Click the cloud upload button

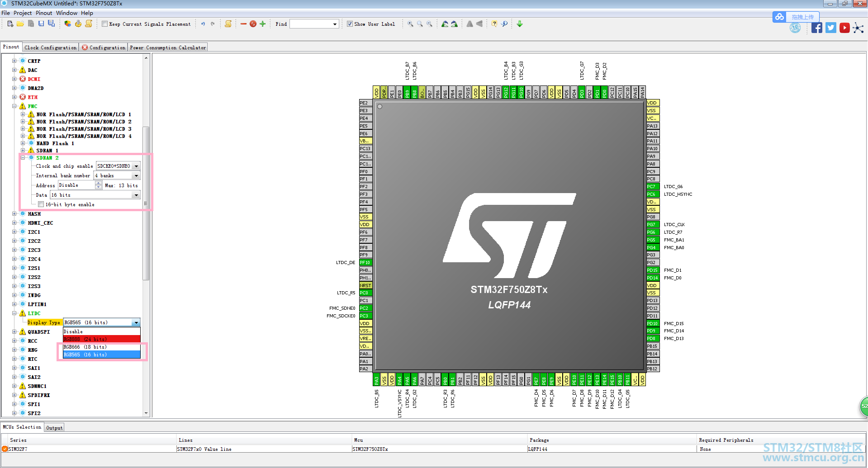click(796, 17)
